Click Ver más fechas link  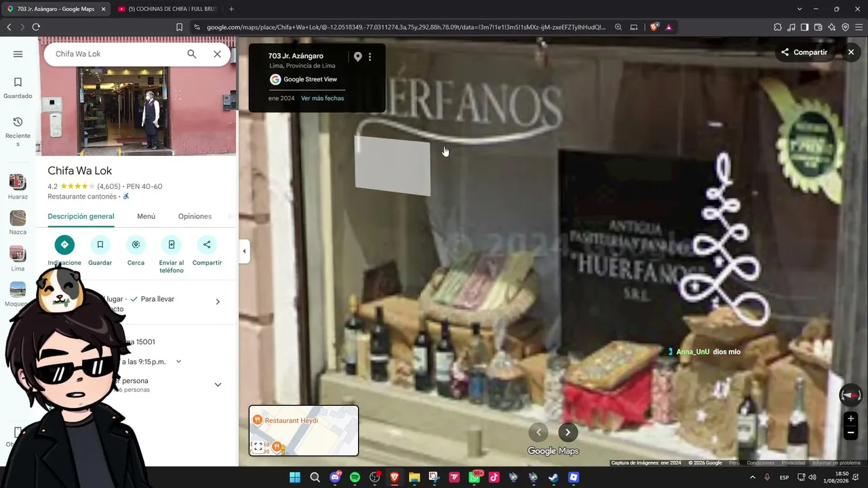click(x=322, y=98)
